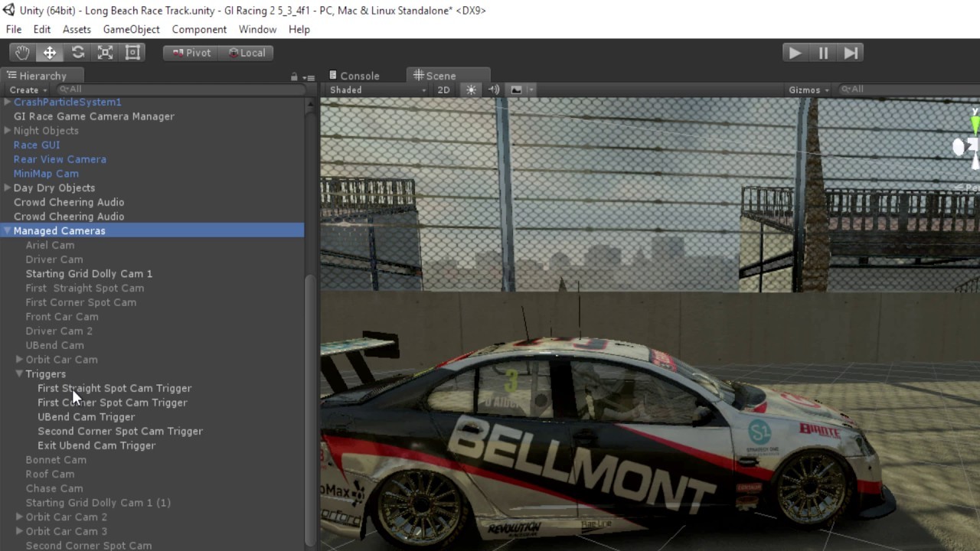Click the Step frame button
Viewport: 980px width, 551px height.
(x=851, y=53)
